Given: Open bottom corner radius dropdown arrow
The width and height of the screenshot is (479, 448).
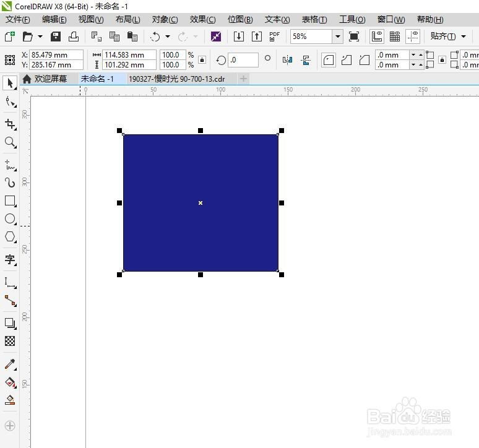Looking at the screenshot, I should [x=413, y=65].
